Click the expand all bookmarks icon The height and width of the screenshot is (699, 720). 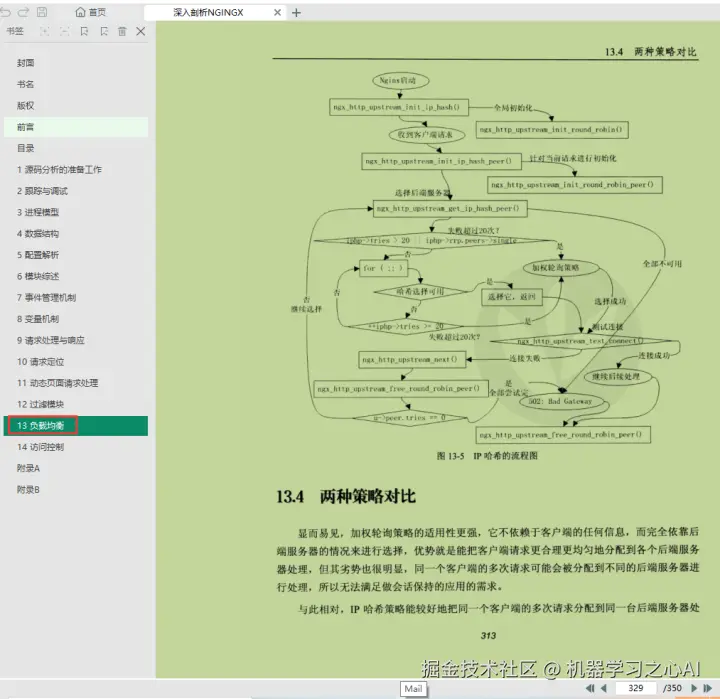pos(45,31)
